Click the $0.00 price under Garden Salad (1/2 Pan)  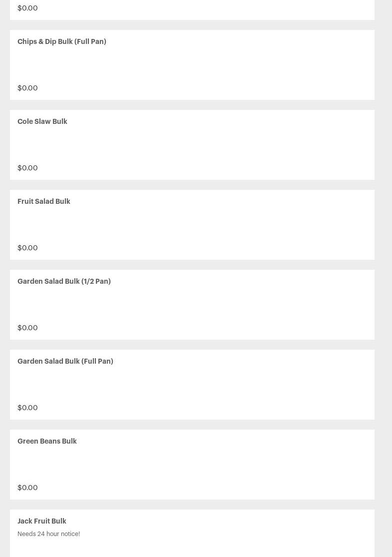(27, 328)
